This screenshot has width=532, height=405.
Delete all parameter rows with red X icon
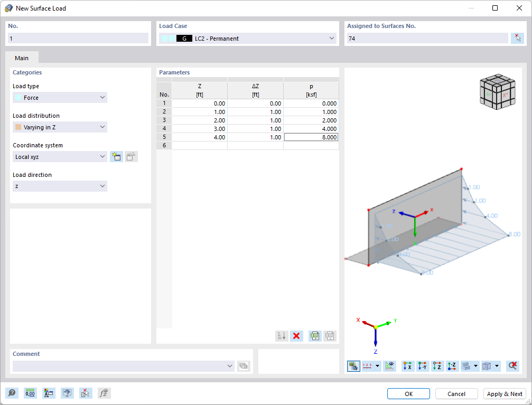click(296, 336)
